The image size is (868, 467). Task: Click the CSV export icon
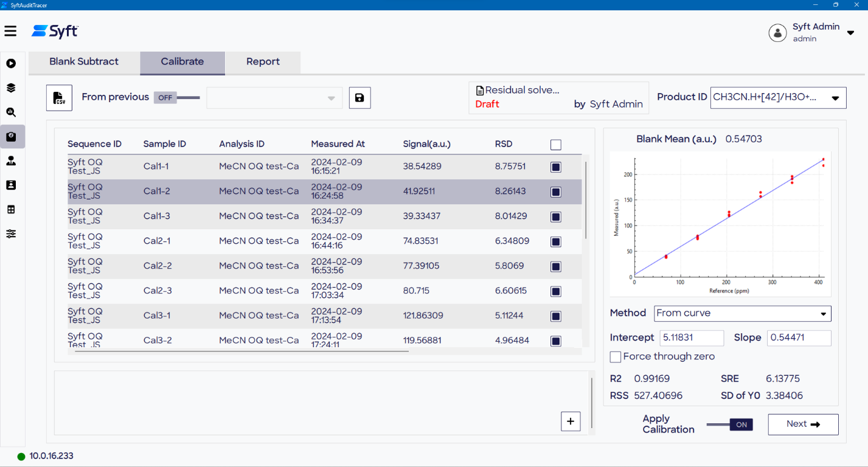click(59, 98)
